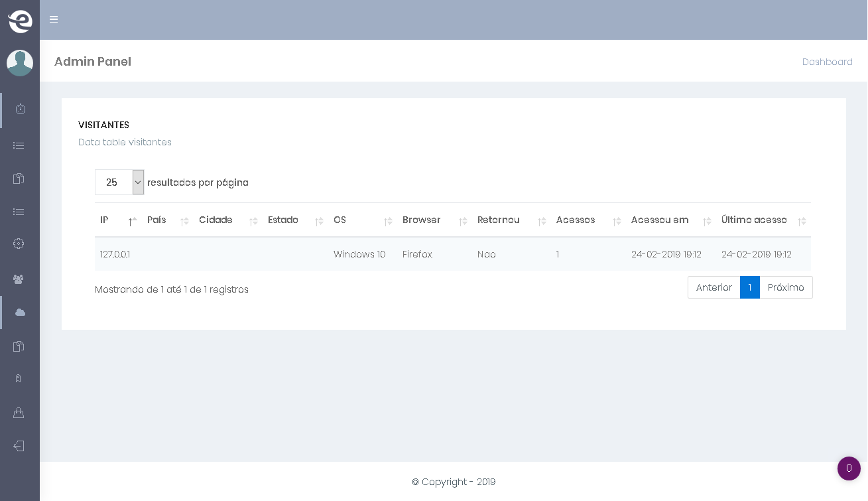This screenshot has height=501, width=868.
Task: Toggle the sidebar with the hamburger menu icon
Action: [x=54, y=19]
